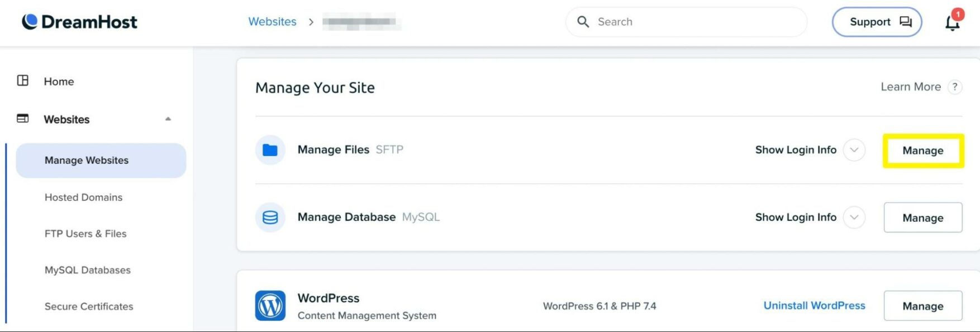Viewport: 980px width, 332px height.
Task: Click the Learn More question mark icon
Action: click(x=955, y=87)
